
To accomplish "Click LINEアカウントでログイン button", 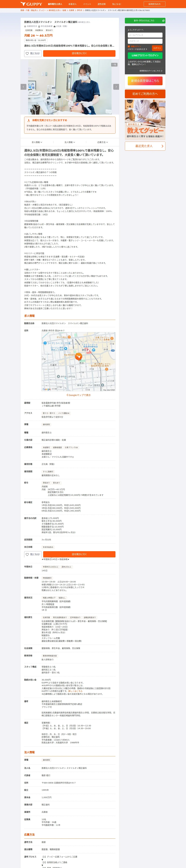I will pos(145,55).
